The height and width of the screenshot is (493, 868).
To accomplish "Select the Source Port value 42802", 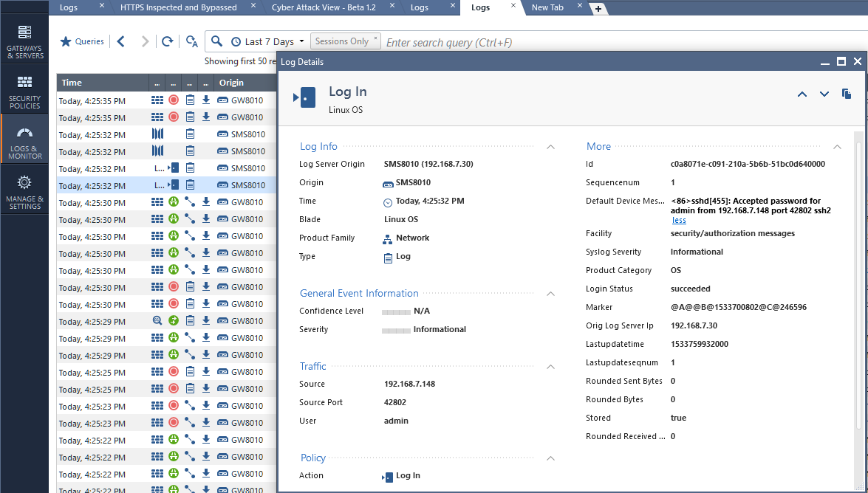I will (395, 402).
